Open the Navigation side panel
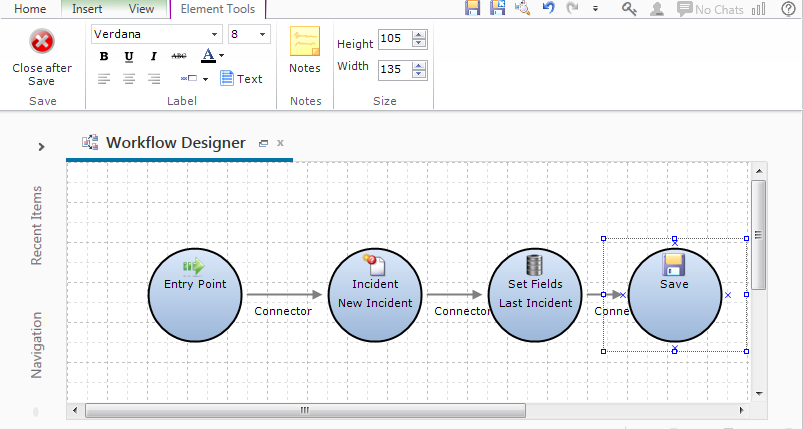Image resolution: width=803 pixels, height=429 pixels. (x=36, y=345)
